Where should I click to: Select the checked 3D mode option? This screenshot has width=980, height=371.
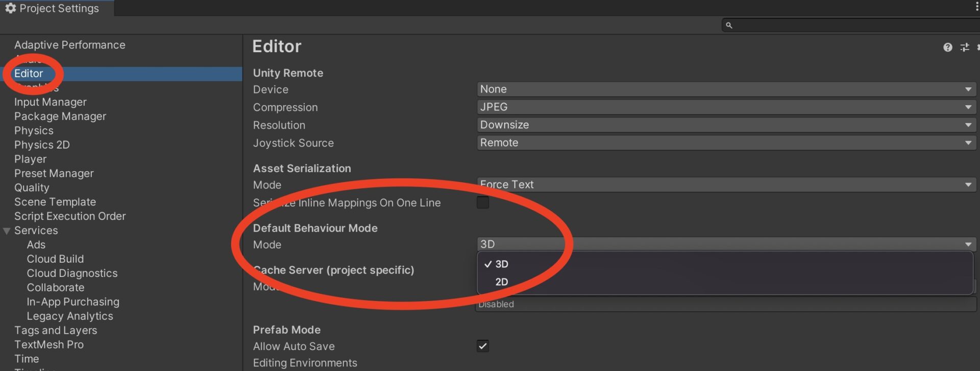pyautogui.click(x=501, y=264)
